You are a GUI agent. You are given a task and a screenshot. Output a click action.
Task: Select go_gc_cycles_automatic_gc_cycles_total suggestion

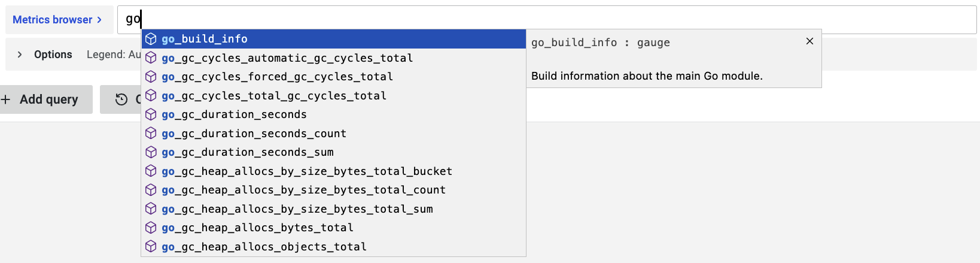287,58
